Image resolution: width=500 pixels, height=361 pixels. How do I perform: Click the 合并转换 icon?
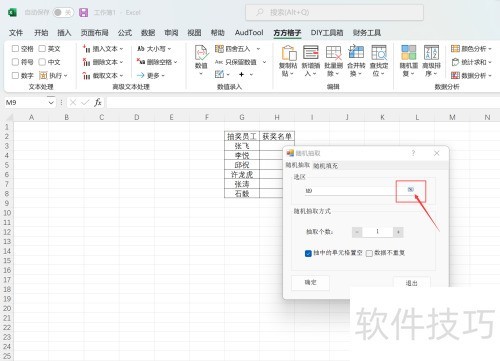(356, 53)
